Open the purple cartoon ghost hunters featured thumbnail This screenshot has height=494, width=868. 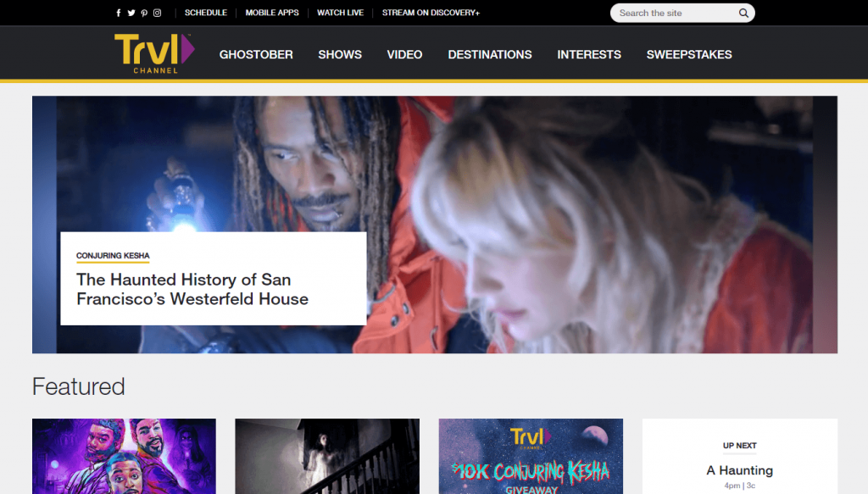[124, 457]
